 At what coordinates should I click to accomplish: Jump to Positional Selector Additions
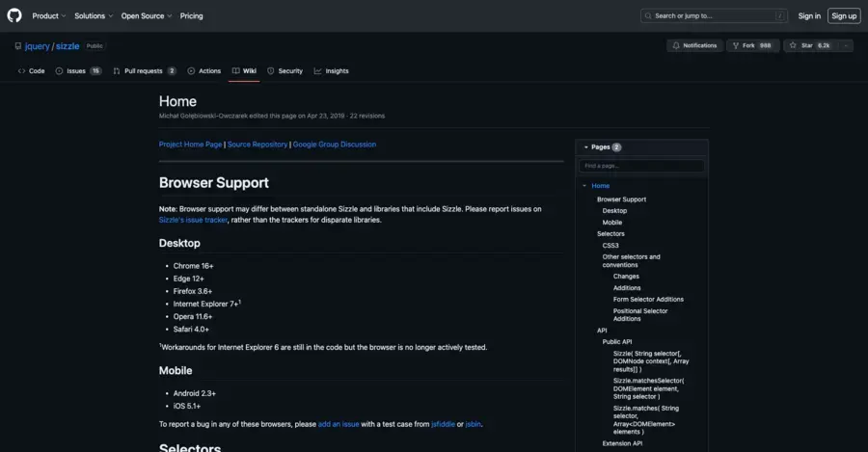[640, 315]
